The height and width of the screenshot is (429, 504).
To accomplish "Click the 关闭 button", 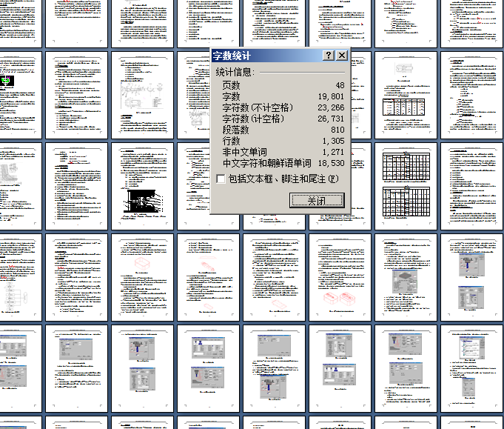I will pos(317,201).
